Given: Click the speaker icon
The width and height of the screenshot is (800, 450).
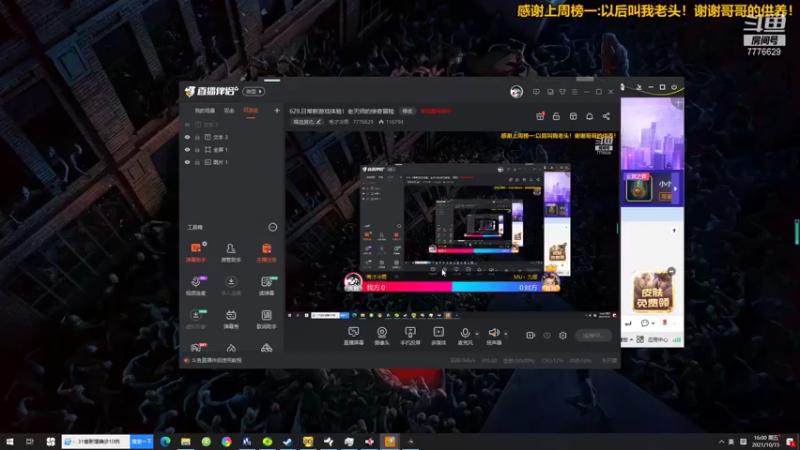Looking at the screenshot, I should [493, 333].
